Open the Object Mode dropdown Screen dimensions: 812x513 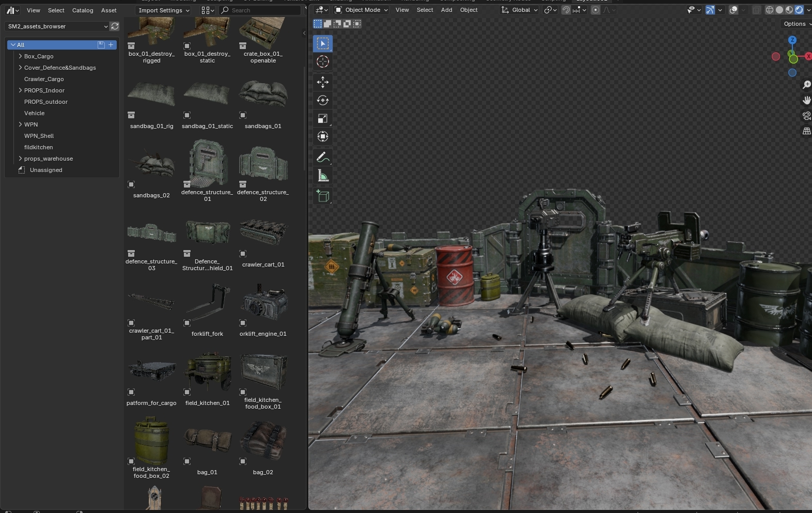coord(361,10)
